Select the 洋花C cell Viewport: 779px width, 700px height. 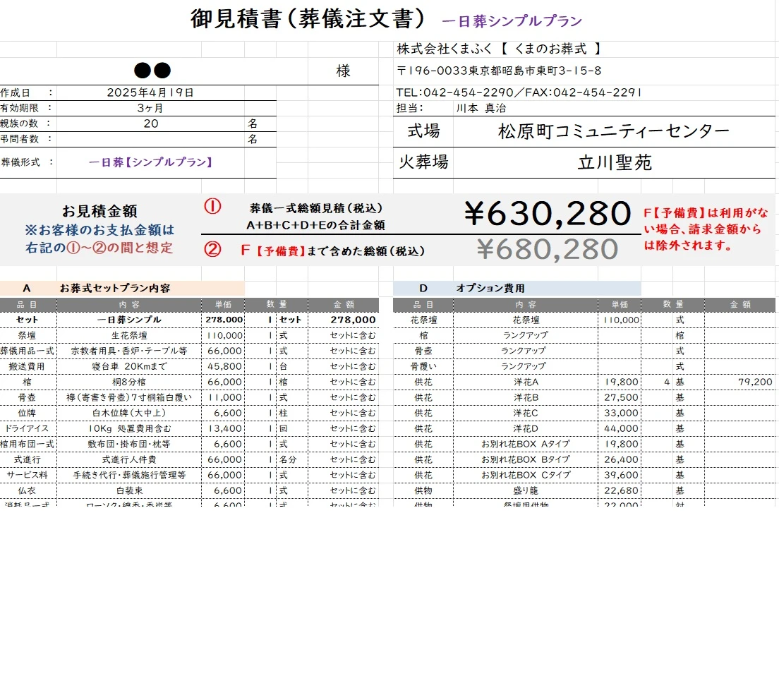(526, 413)
